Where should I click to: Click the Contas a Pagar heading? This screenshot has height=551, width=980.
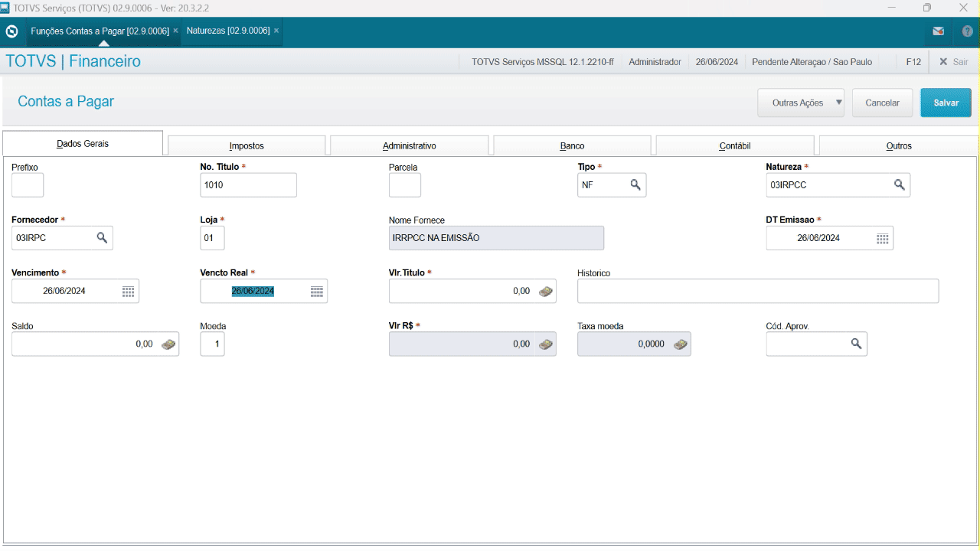pyautogui.click(x=66, y=101)
